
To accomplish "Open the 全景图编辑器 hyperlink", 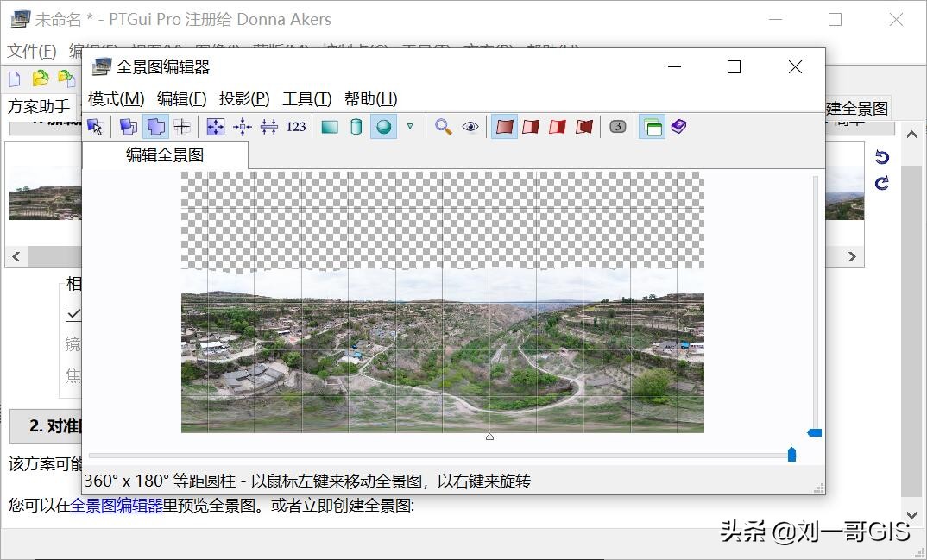I will point(117,507).
